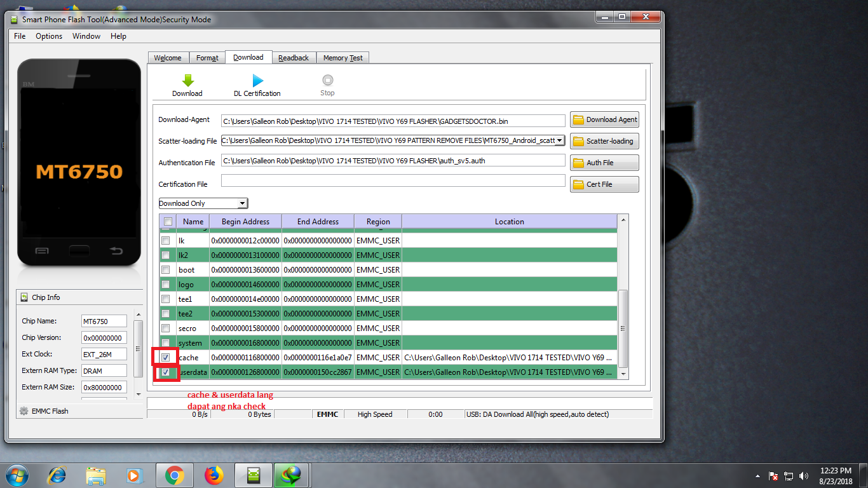Click the partition table scrollbar down arrow
This screenshot has height=488, width=868.
[x=623, y=375]
